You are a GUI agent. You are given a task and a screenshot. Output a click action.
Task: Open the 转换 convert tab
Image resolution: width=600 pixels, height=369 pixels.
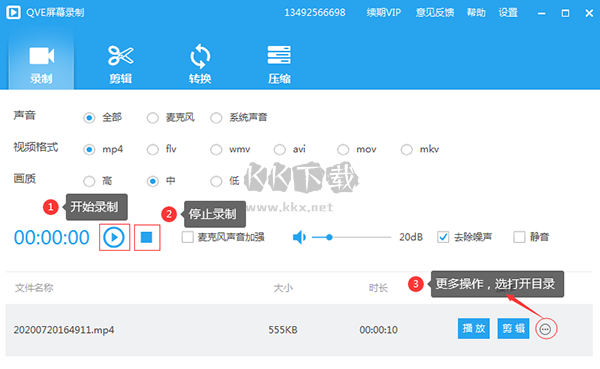pyautogui.click(x=200, y=64)
